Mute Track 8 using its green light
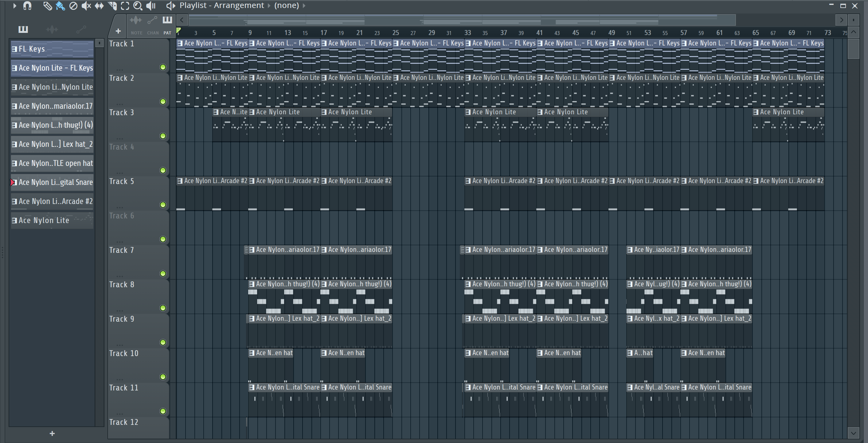868x443 pixels. [x=163, y=308]
